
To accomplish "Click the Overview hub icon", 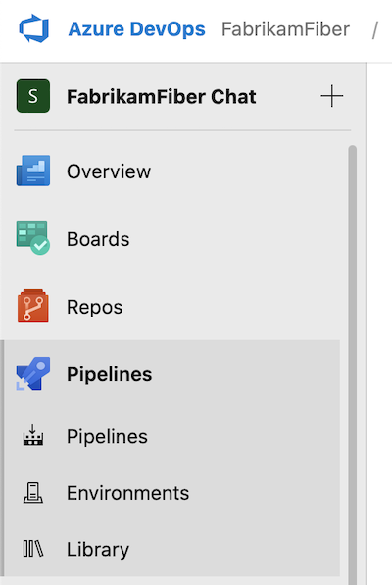I will [x=33, y=171].
